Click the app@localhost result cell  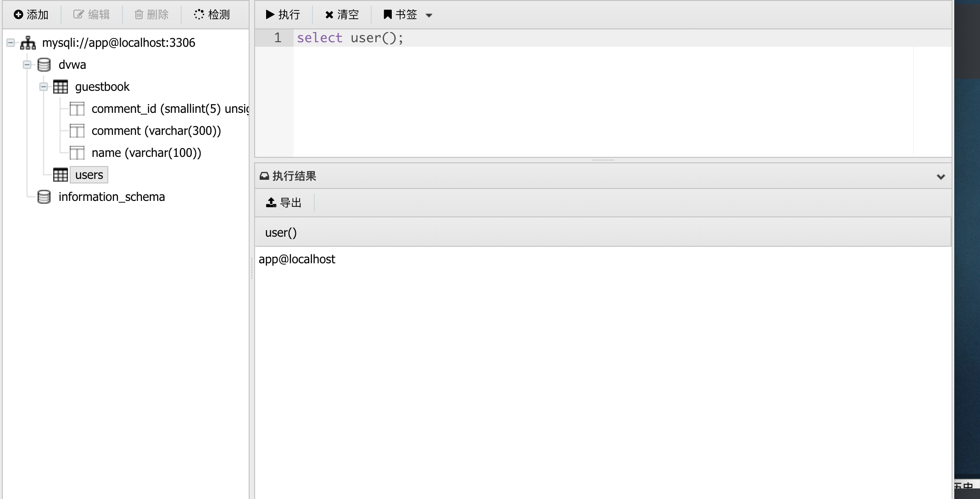click(297, 259)
